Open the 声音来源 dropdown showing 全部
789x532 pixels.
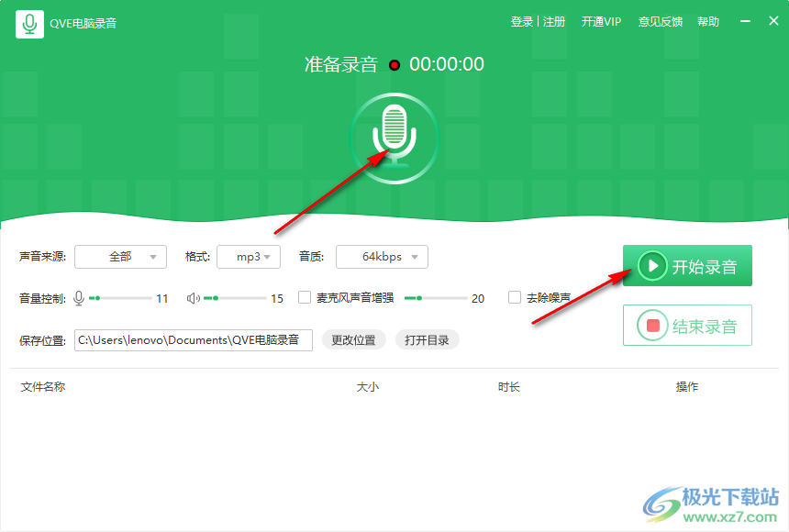[120, 257]
